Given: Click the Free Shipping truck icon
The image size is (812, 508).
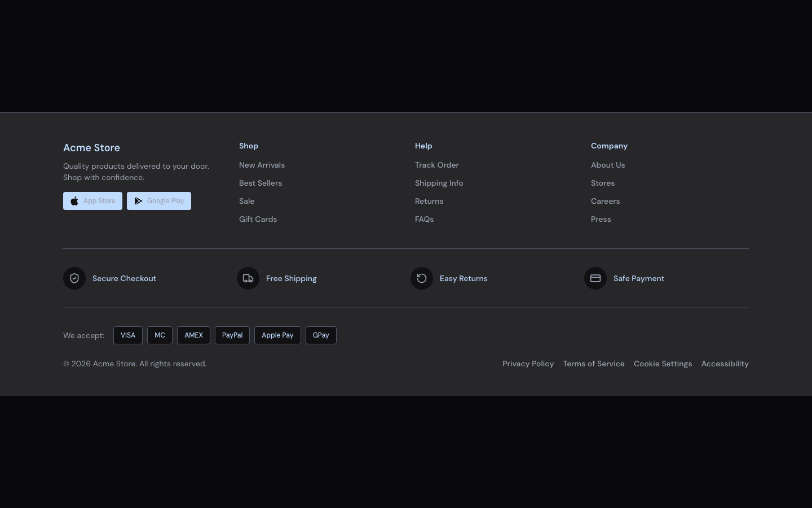Looking at the screenshot, I should pyautogui.click(x=248, y=278).
